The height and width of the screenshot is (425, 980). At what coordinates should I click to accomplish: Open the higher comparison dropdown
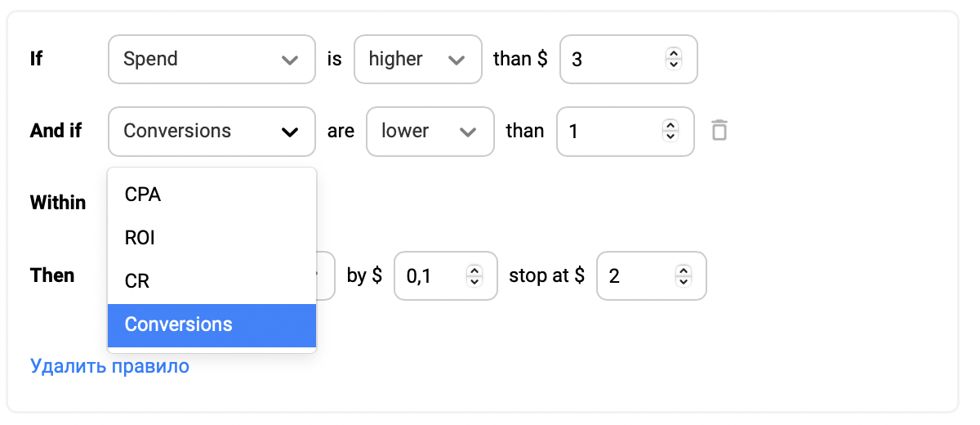click(x=417, y=59)
